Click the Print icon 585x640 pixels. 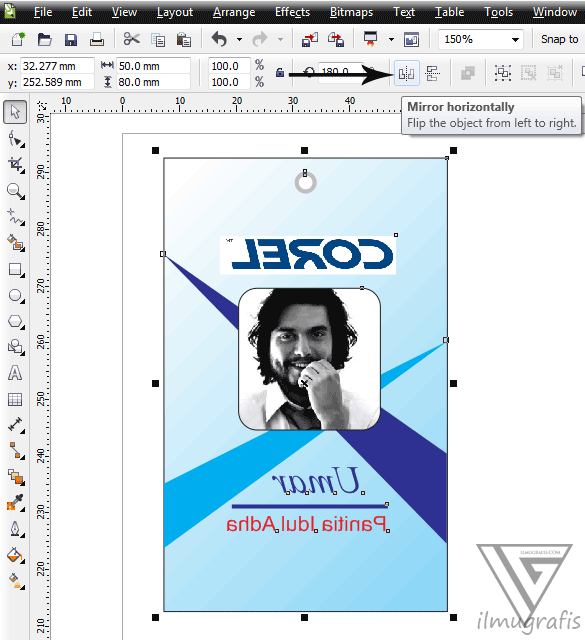[x=97, y=40]
